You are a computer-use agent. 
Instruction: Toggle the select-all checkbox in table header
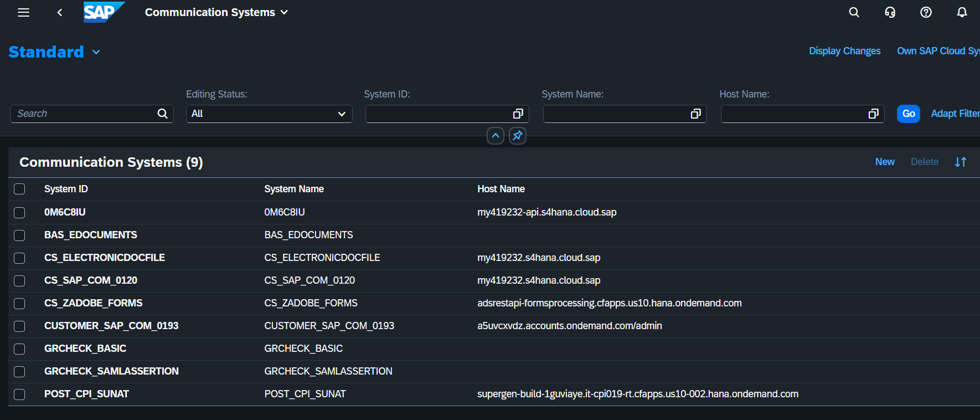(19, 189)
